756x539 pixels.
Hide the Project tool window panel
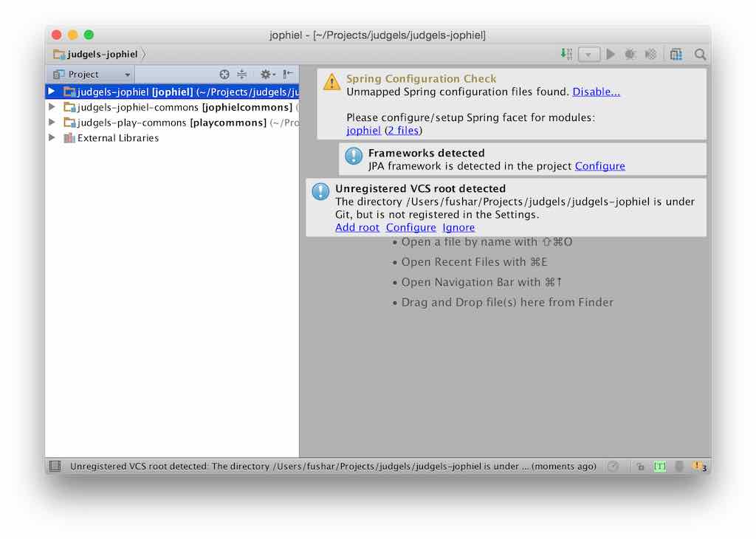pyautogui.click(x=288, y=74)
